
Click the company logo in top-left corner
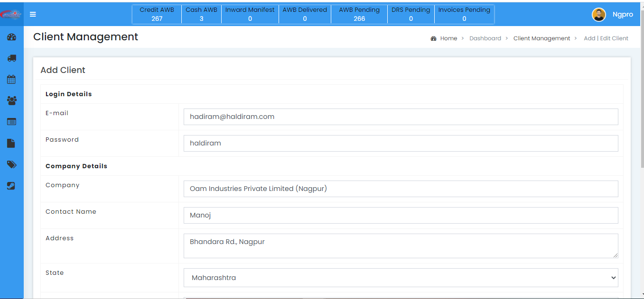11,14
